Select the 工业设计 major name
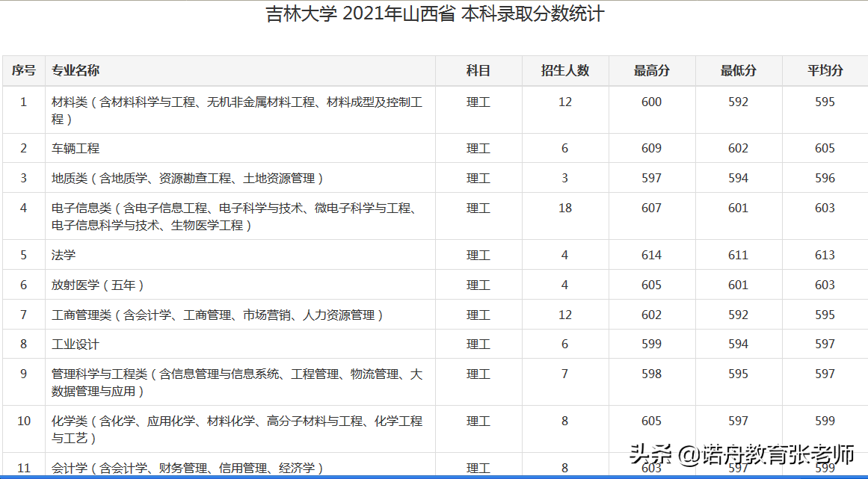868x479 pixels. pos(76,344)
